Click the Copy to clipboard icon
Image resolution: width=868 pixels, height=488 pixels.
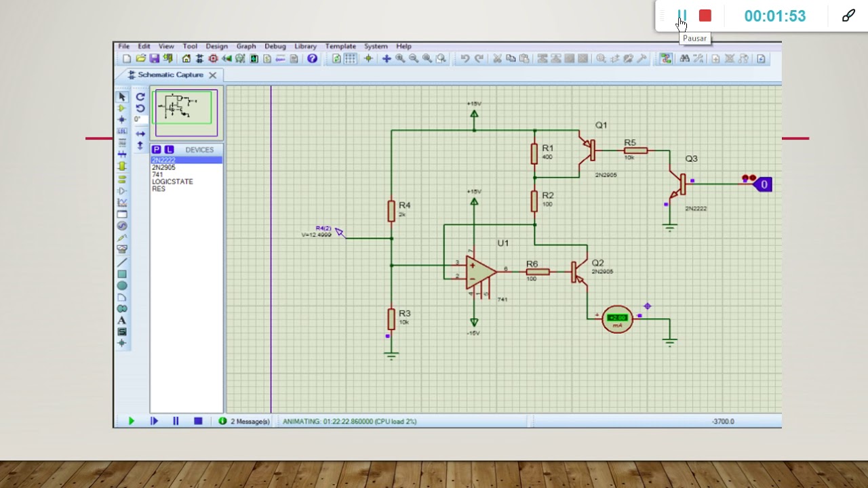pos(511,59)
